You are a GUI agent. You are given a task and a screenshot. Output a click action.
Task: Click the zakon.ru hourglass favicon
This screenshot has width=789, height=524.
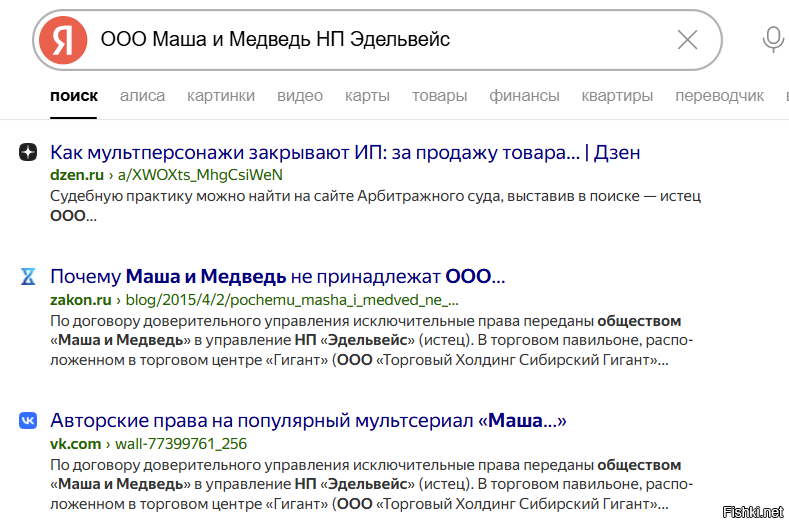tap(28, 276)
